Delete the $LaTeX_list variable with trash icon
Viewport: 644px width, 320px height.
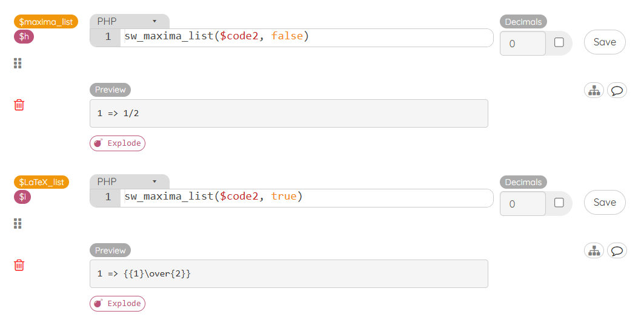(x=19, y=266)
